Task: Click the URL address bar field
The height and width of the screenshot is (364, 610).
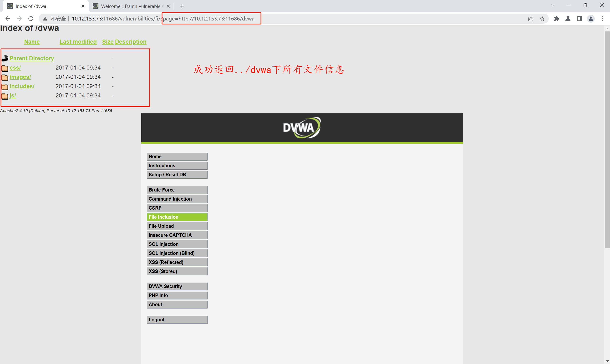Action: point(343,19)
